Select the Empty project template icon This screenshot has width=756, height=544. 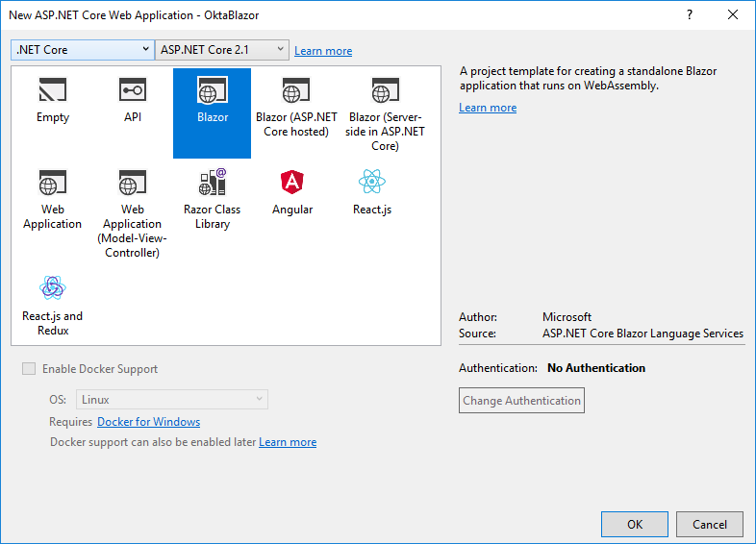53,91
